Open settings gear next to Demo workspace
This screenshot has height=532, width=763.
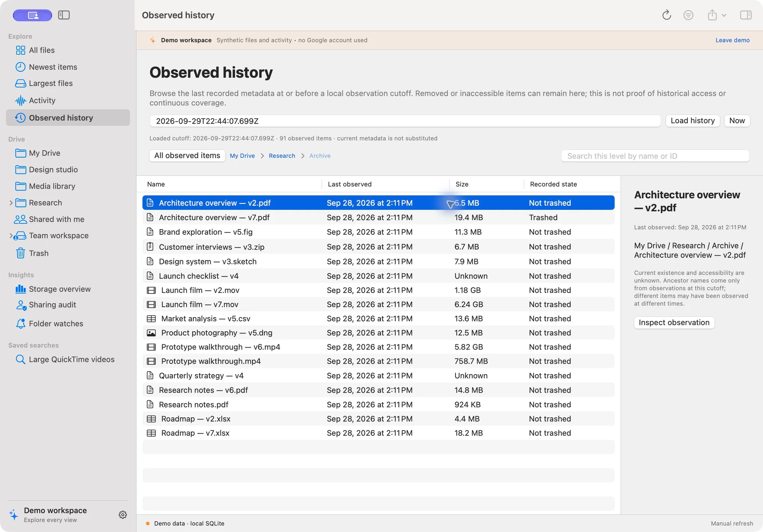tap(123, 515)
